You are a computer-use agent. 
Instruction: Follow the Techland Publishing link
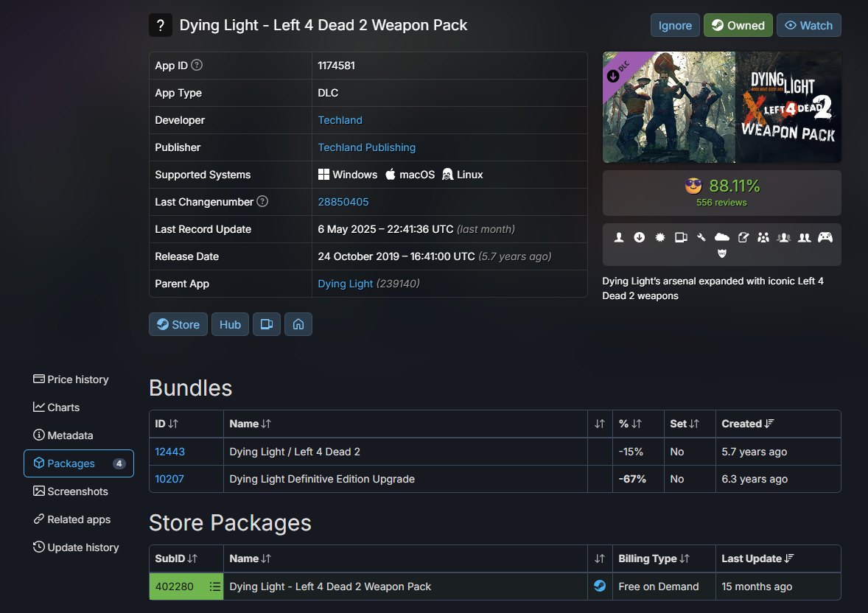366,147
